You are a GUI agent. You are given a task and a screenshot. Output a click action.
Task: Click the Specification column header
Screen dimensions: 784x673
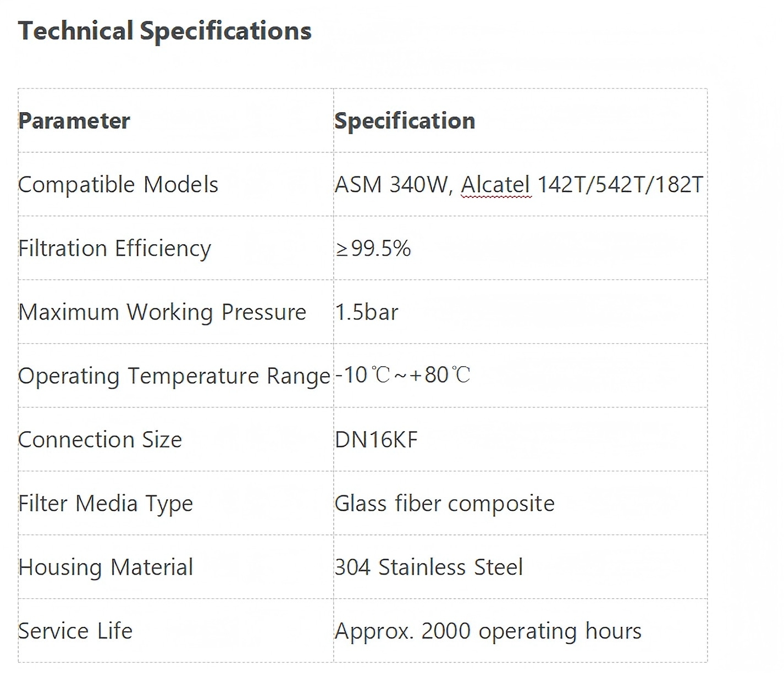(405, 121)
